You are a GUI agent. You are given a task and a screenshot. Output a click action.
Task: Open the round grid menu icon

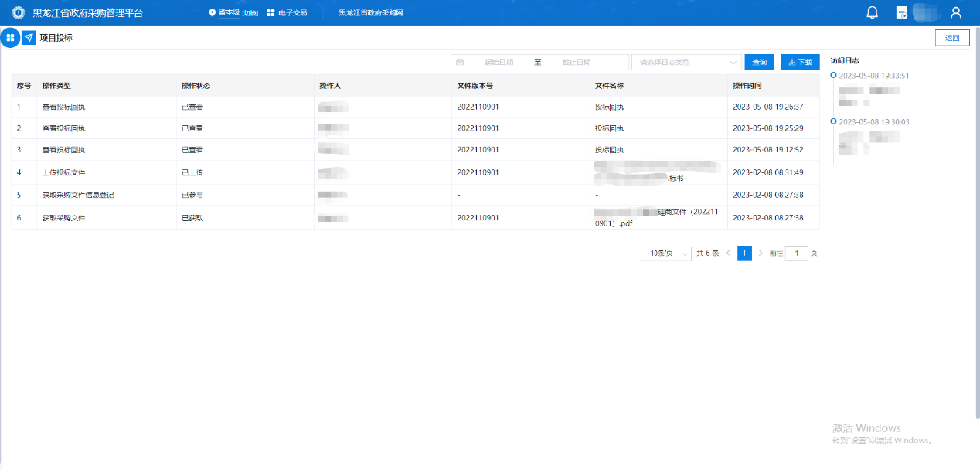pos(10,37)
